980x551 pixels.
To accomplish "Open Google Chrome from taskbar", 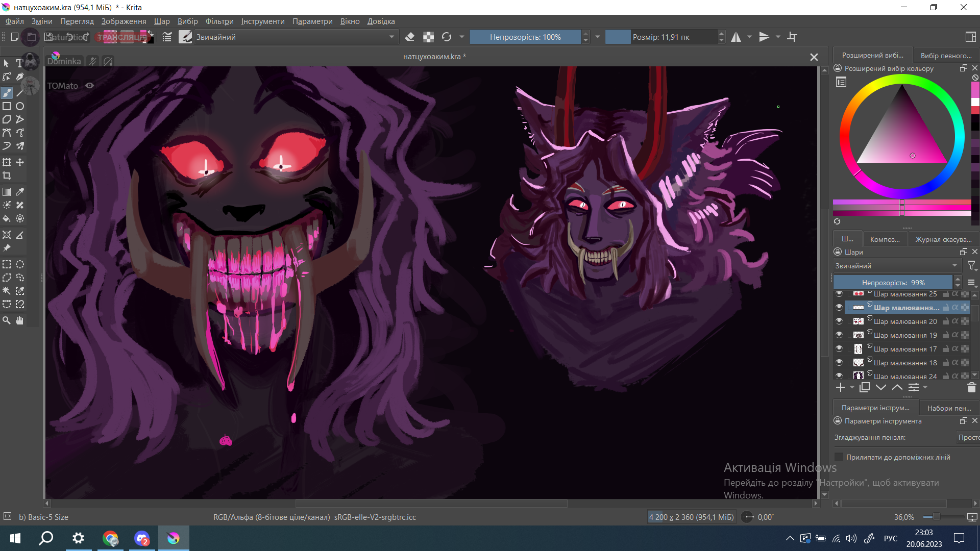I will point(110,538).
